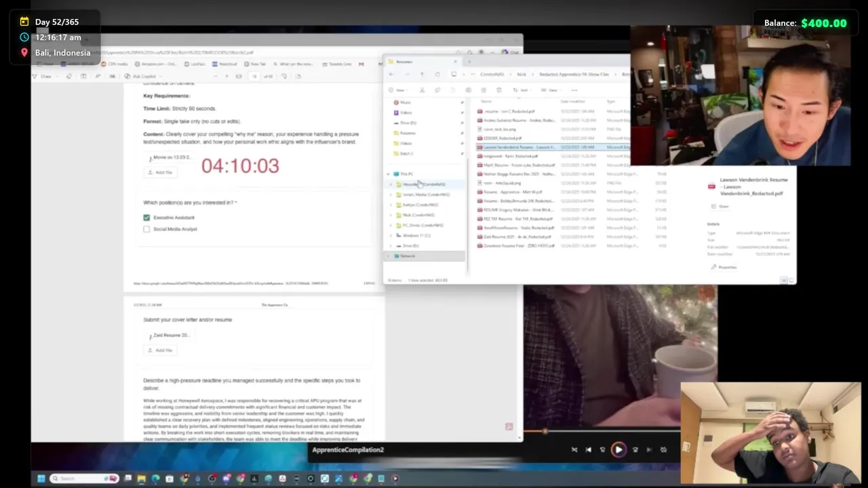Skip to previous track in media player
Screen dimensions: 868x488
tap(589, 449)
